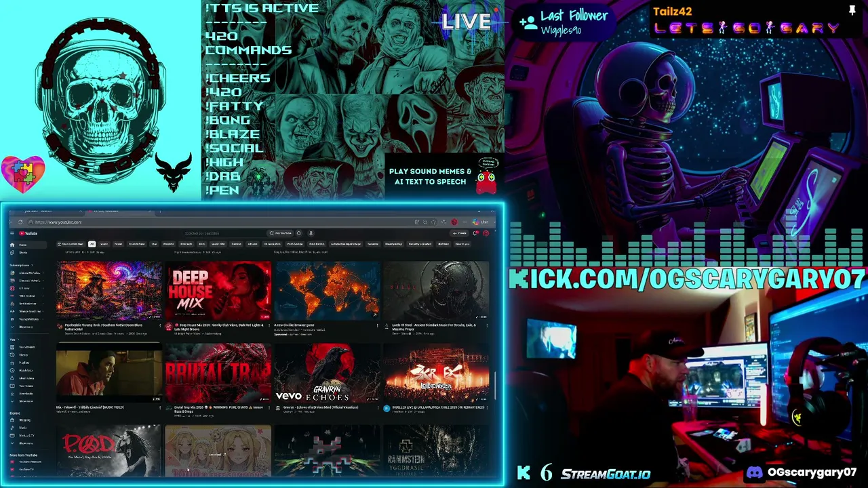Image resolution: width=868 pixels, height=488 pixels.
Task: Click the Ask YouTube button
Action: (x=281, y=233)
